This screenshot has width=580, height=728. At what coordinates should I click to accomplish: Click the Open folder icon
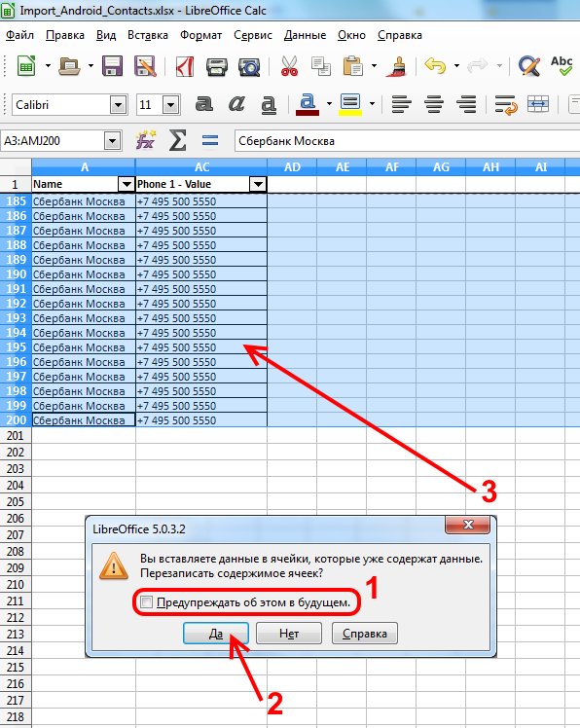point(69,66)
